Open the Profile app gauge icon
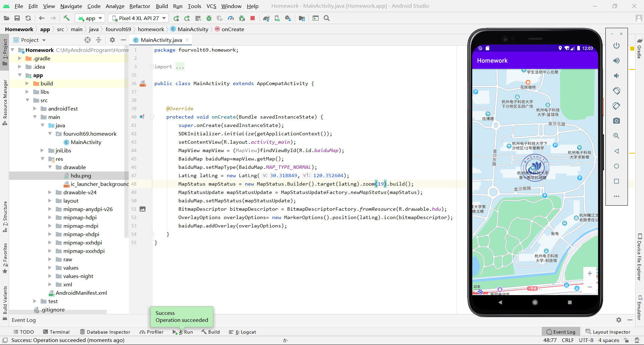 point(231,18)
